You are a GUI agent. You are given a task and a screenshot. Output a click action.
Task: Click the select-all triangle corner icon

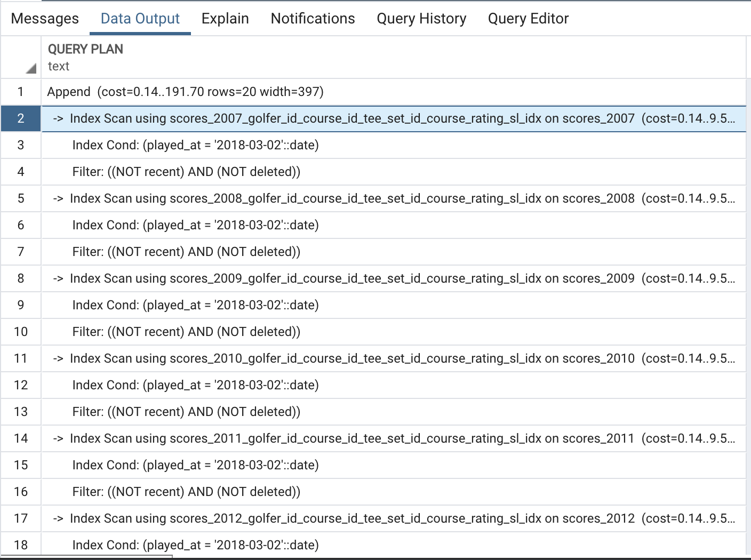click(31, 68)
